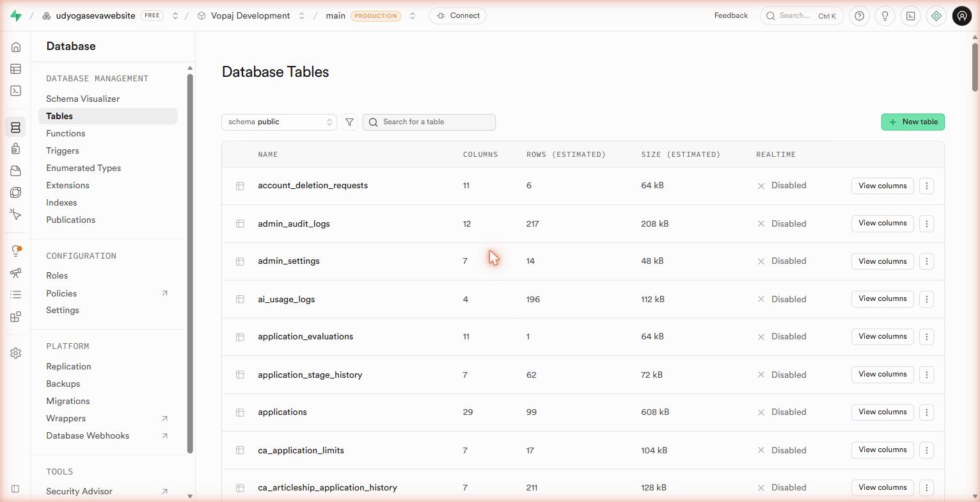Open the schema public dropdown
Image resolution: width=980 pixels, height=502 pixels.
pyautogui.click(x=279, y=122)
